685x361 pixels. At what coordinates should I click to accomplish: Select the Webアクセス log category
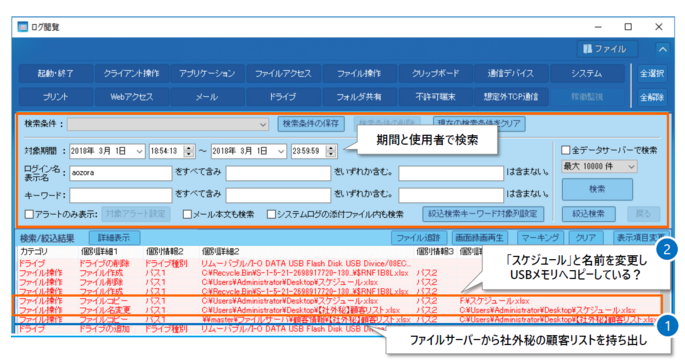(x=131, y=97)
